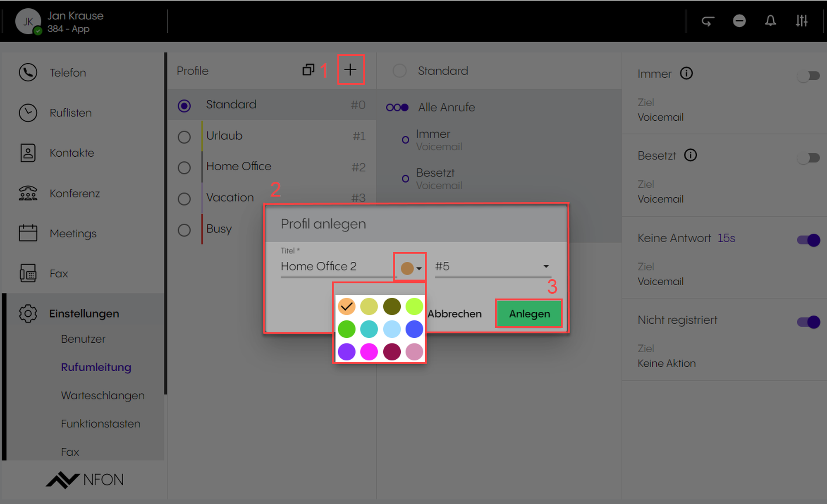Pick the magenta color swatch

coord(369,352)
